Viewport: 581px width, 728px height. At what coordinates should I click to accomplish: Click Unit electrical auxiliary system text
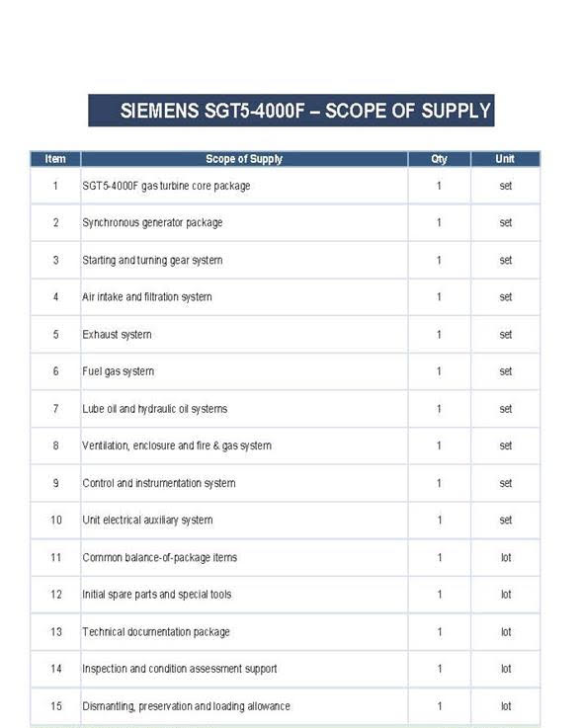pos(147,520)
